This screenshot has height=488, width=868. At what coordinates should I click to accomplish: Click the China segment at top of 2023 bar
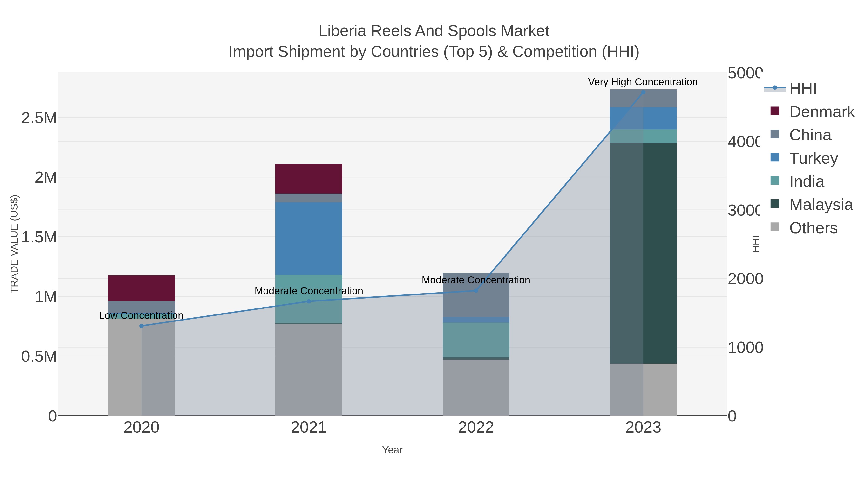click(x=643, y=98)
